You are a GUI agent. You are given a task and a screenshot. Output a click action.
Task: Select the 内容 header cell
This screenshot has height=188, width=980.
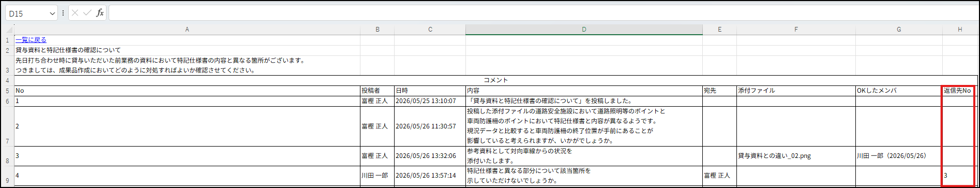(584, 91)
